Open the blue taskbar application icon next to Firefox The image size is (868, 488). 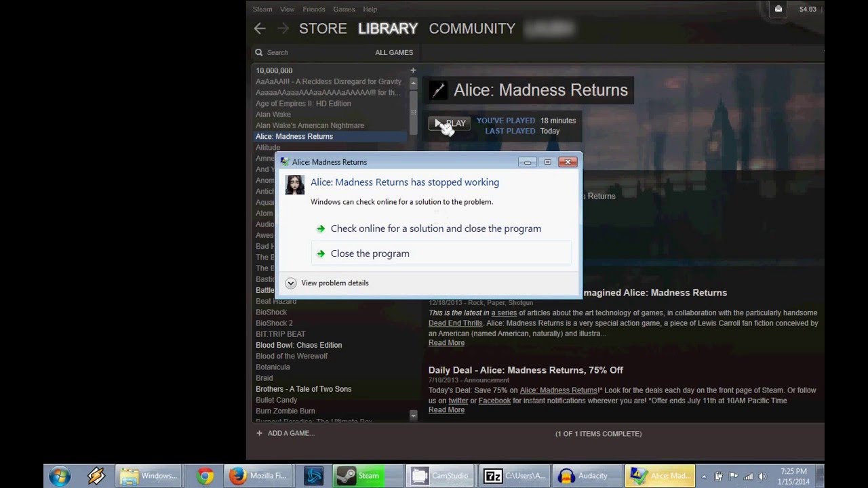(x=313, y=476)
